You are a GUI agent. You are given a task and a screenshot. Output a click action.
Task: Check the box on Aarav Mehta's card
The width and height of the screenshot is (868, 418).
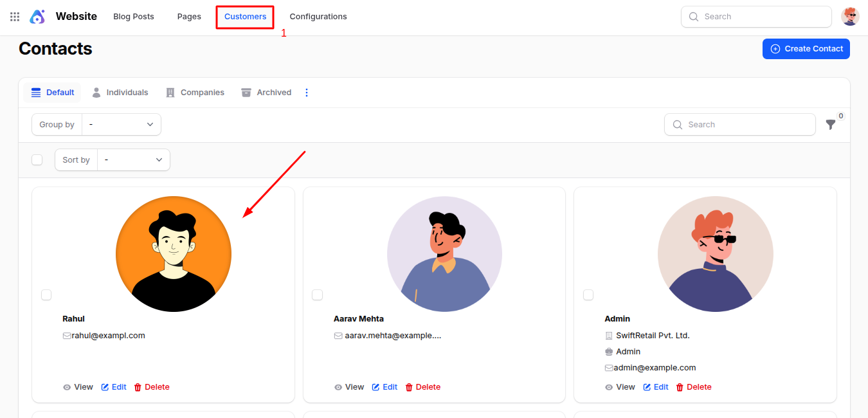317,295
